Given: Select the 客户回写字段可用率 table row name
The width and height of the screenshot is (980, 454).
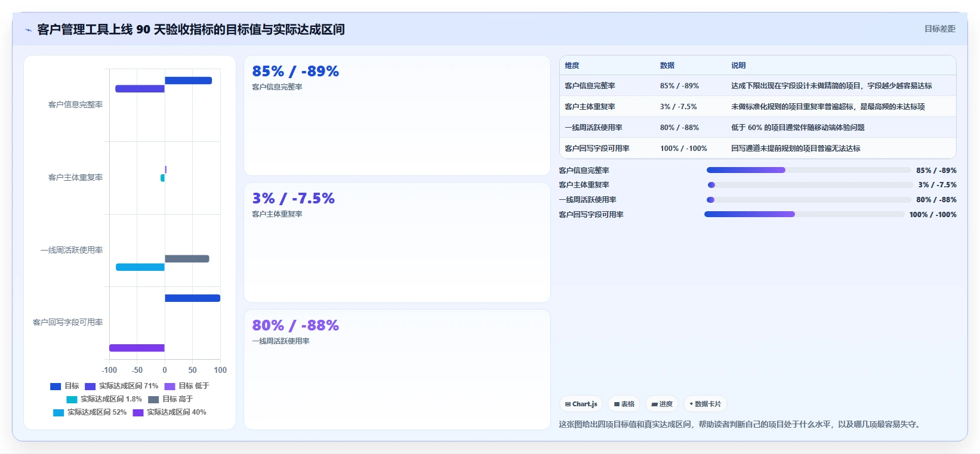Looking at the screenshot, I should click(597, 149).
